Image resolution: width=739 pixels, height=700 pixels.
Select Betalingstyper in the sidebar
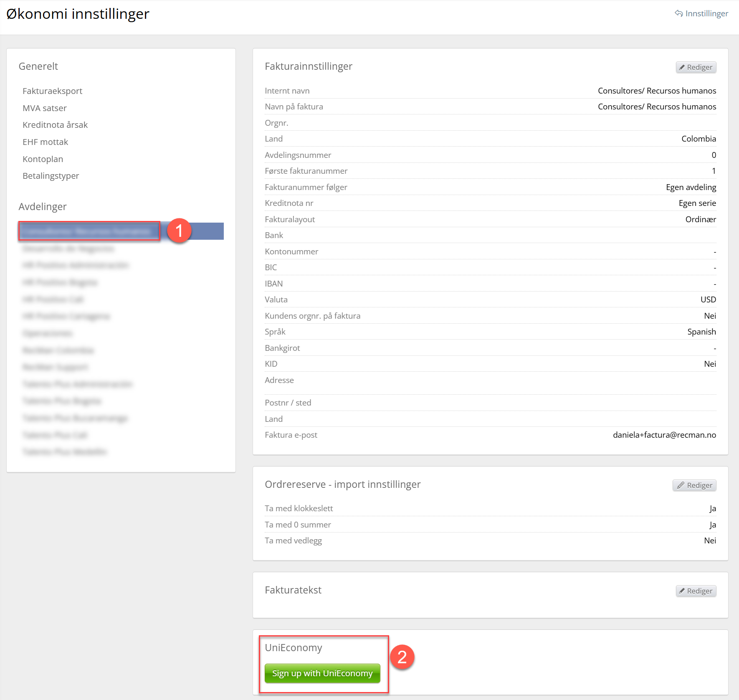[x=51, y=176]
